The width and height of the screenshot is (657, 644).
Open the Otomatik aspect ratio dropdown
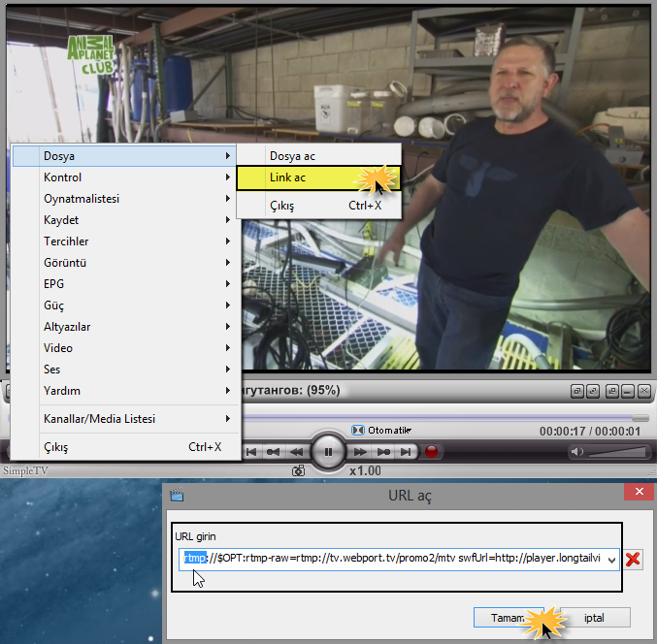[389, 430]
